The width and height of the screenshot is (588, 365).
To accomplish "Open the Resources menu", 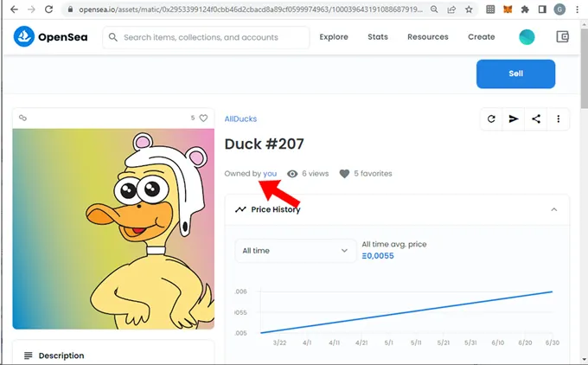I will pos(427,37).
